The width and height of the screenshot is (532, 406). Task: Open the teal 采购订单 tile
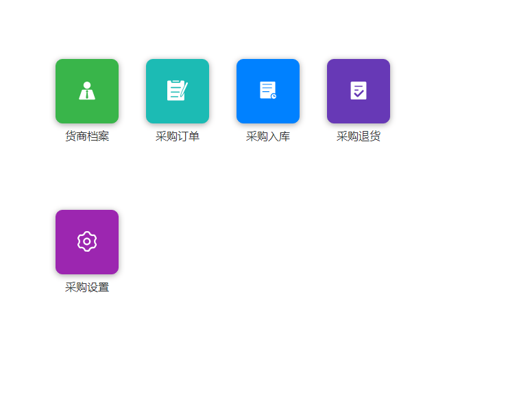click(x=178, y=91)
